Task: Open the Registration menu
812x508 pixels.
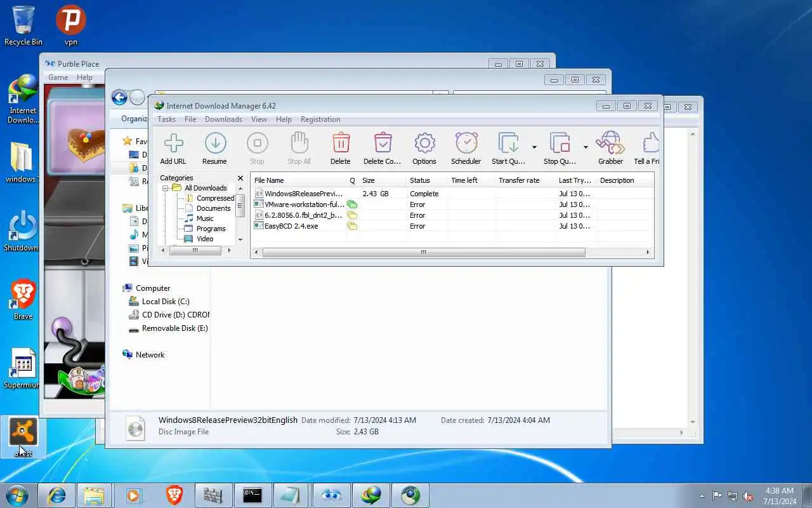Action: [x=320, y=119]
